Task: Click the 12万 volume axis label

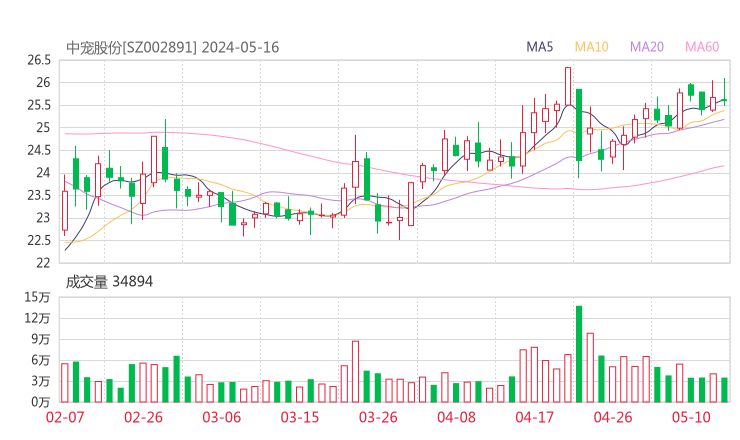Action: (x=37, y=318)
